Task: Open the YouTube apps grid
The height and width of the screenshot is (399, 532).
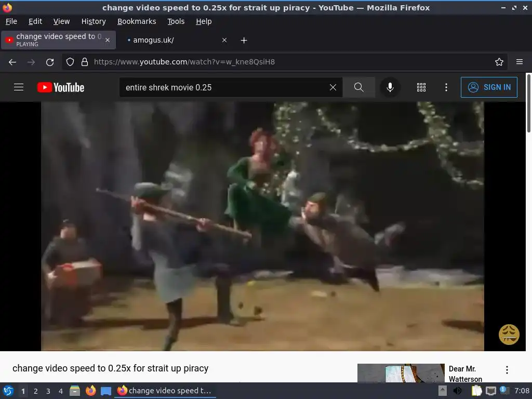Action: [421, 87]
